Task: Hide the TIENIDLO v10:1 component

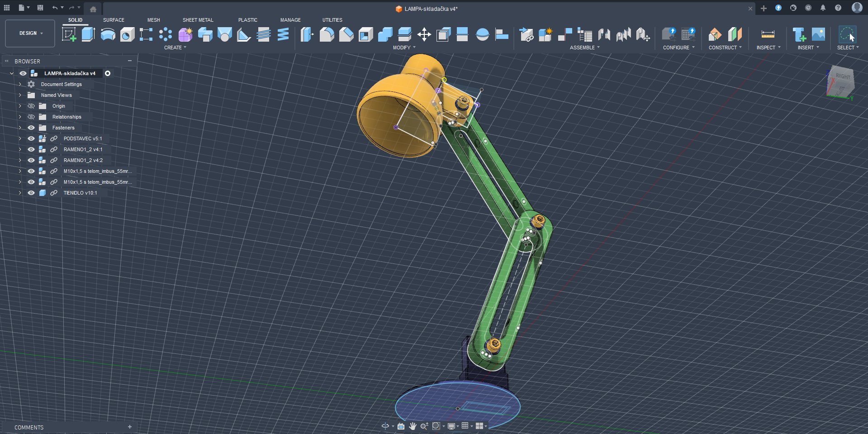Action: [x=31, y=193]
